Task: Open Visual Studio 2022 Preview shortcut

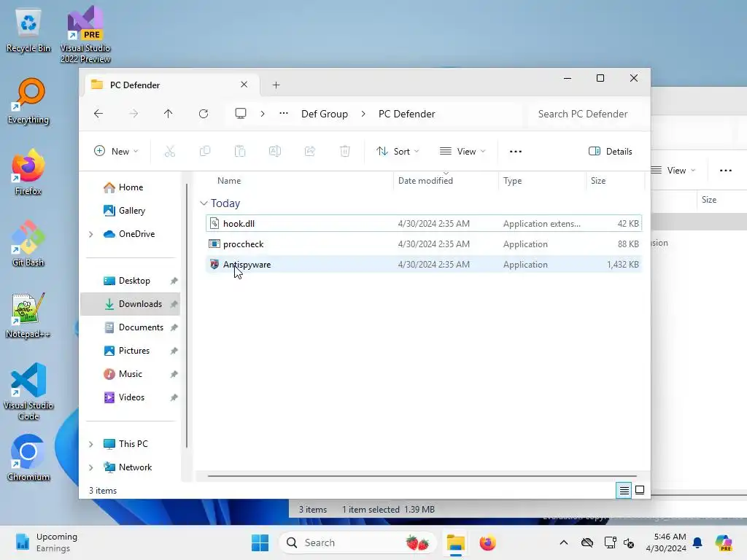Action: click(85, 34)
